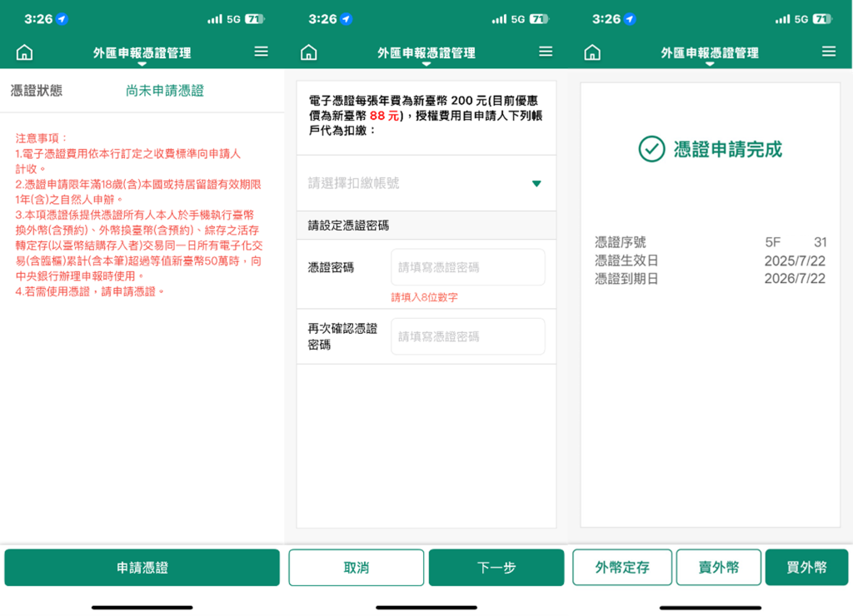The height and width of the screenshot is (616, 853).
Task: Click the 憑證序號 row label
Action: [620, 242]
